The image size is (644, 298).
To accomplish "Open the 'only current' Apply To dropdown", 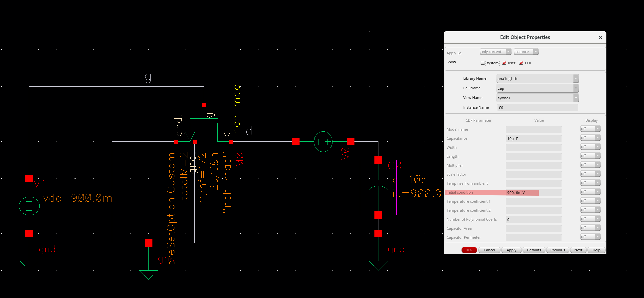I will pos(496,52).
